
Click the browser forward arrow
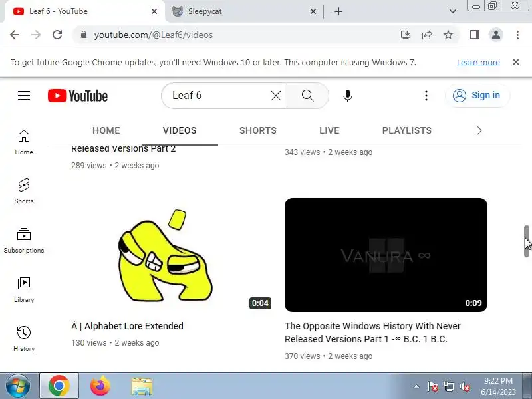click(x=36, y=35)
